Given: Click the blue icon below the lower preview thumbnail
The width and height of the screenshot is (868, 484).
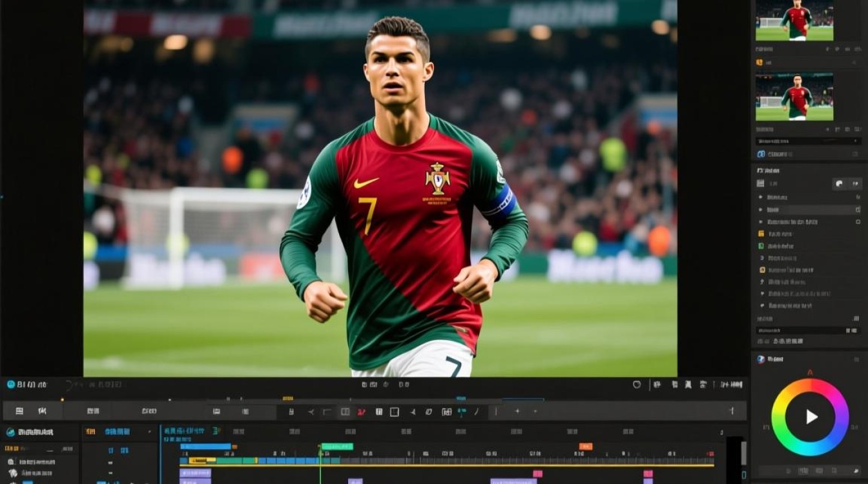Looking at the screenshot, I should click(761, 154).
